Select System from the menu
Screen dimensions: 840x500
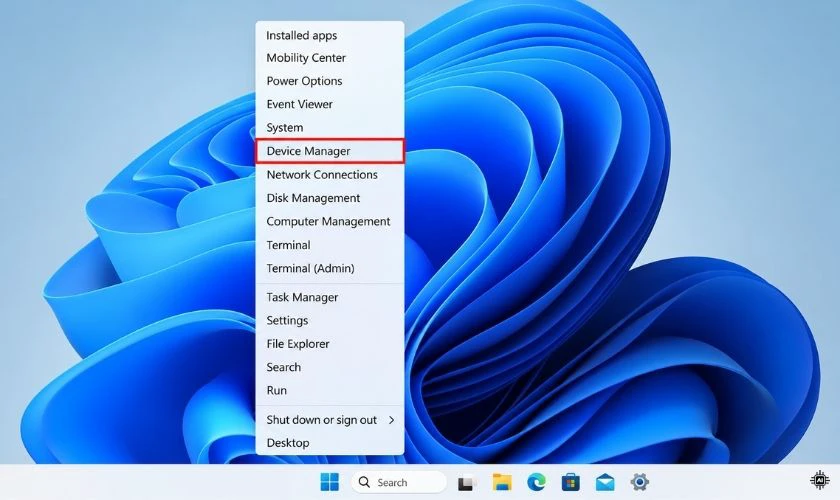coord(330,128)
